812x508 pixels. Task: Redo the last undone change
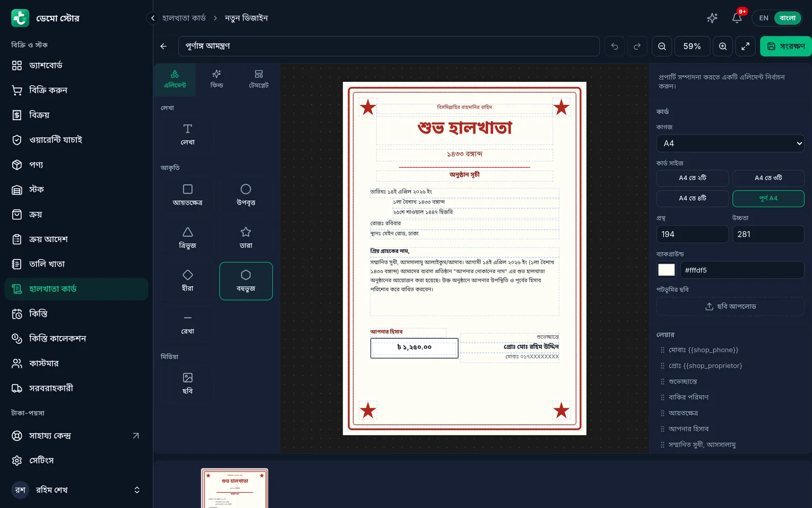coord(637,46)
